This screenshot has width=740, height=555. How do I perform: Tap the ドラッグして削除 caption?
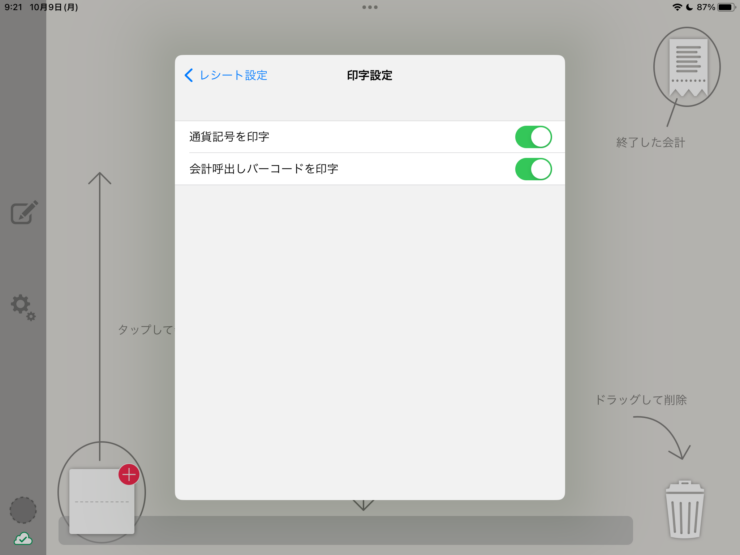641,400
